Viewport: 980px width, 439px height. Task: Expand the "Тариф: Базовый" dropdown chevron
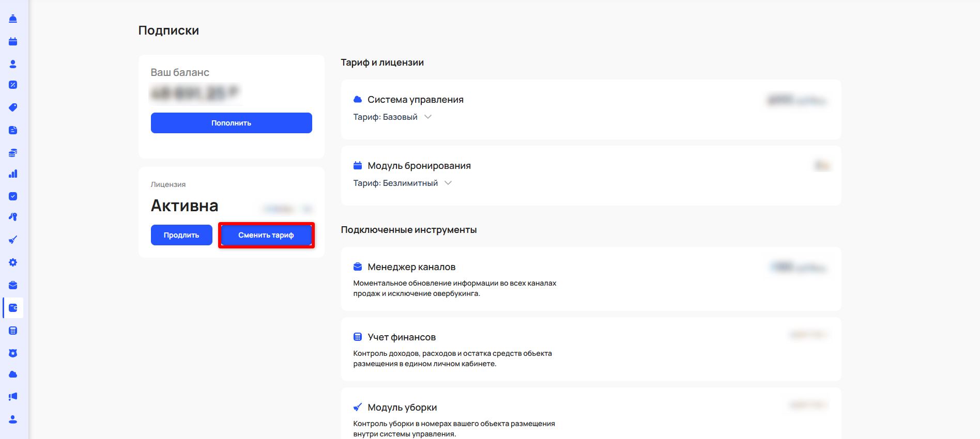point(428,117)
